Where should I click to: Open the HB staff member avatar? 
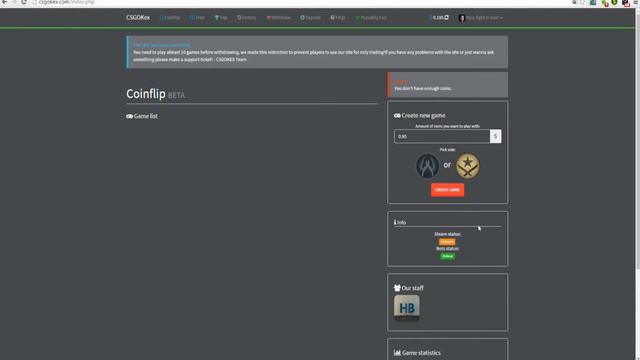(407, 308)
